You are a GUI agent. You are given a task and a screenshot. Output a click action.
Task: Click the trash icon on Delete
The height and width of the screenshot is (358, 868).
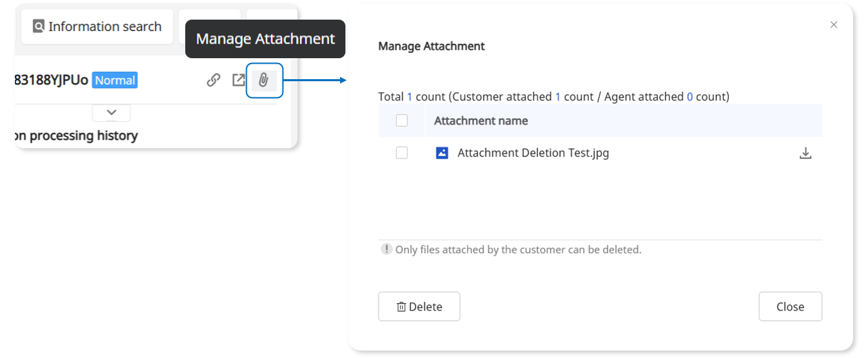[x=402, y=307]
